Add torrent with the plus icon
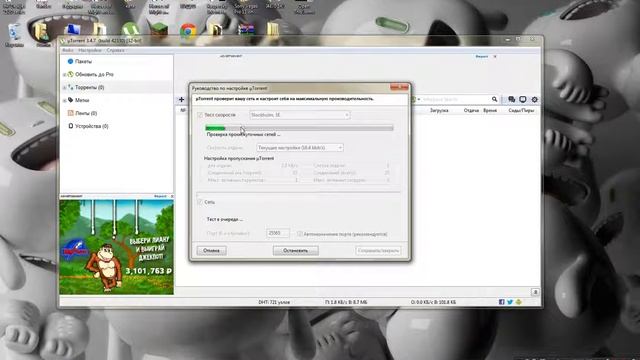Screen dimensions: 640x360 pyautogui.click(x=182, y=99)
